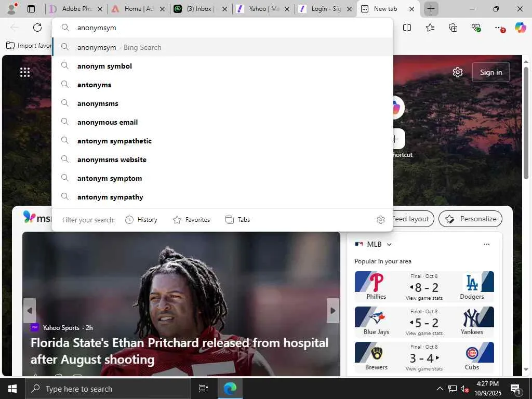This screenshot has width=532, height=399.
Task: Click the taskbar search box
Action: pos(108,389)
